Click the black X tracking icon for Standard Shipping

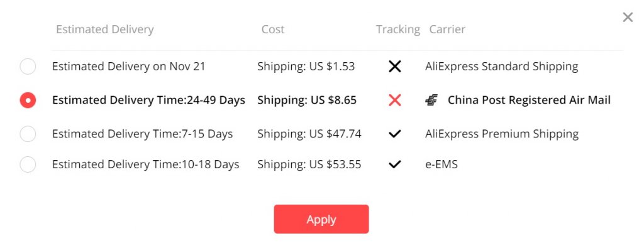tap(395, 67)
